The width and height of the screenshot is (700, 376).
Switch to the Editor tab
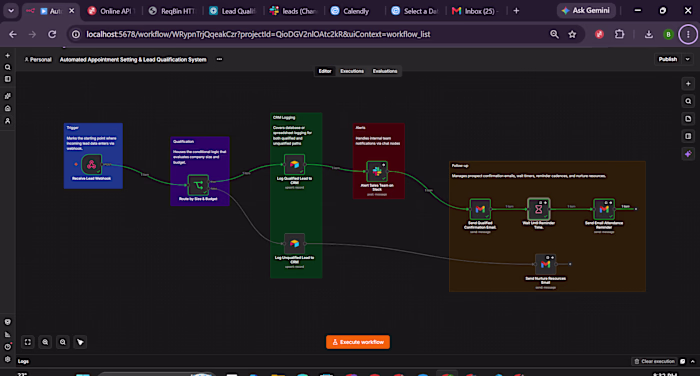tap(325, 71)
